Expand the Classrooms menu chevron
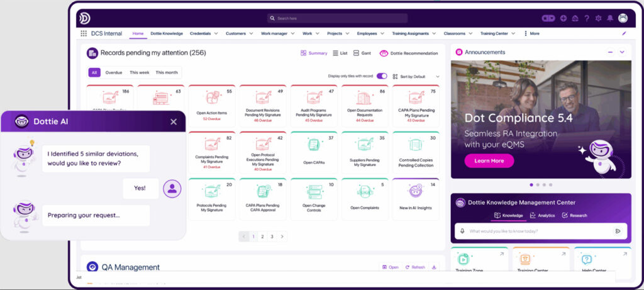The image size is (644, 290). [x=470, y=34]
